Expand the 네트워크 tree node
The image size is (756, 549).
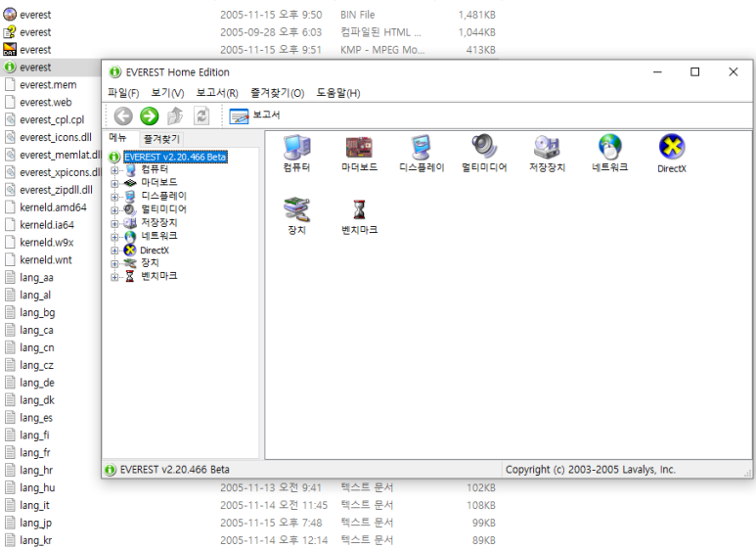pos(114,237)
